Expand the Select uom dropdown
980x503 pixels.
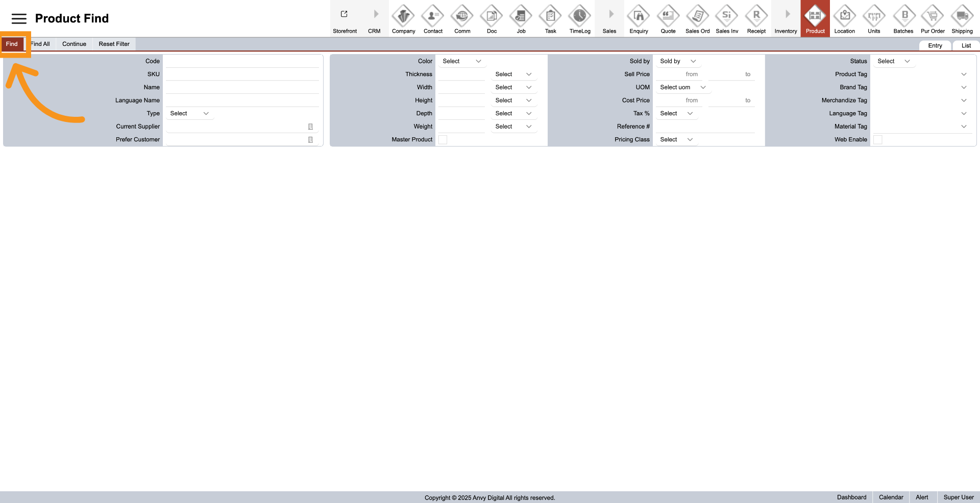click(682, 87)
